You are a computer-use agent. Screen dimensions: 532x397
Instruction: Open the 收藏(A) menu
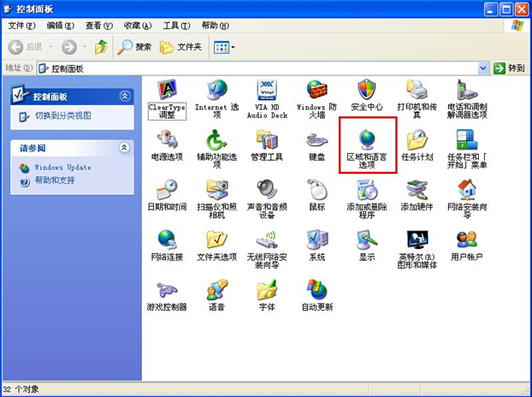138,26
